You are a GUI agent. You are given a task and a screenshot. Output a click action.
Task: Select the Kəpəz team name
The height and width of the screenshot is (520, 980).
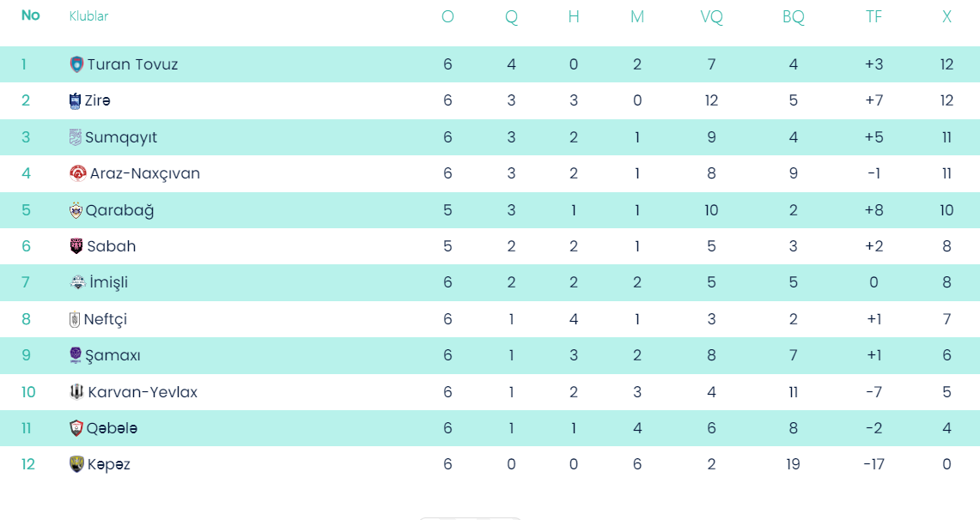click(109, 464)
